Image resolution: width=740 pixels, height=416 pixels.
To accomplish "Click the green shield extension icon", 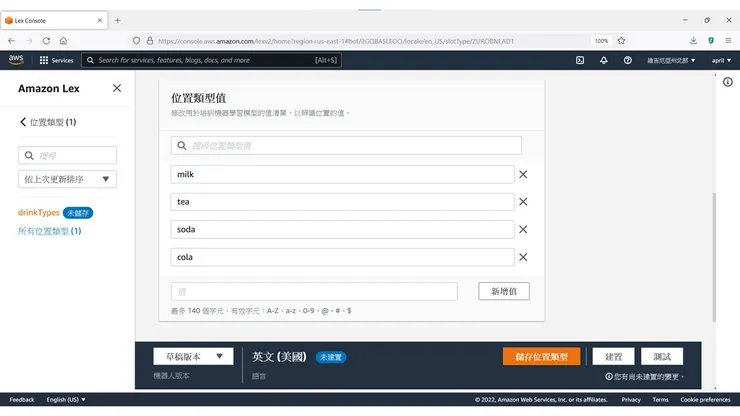I will coord(711,41).
